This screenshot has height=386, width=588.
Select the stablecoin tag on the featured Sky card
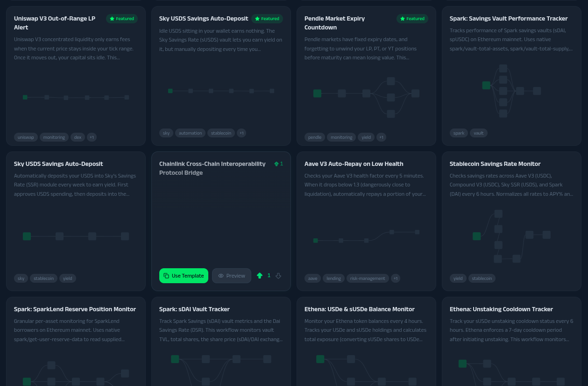pyautogui.click(x=221, y=133)
